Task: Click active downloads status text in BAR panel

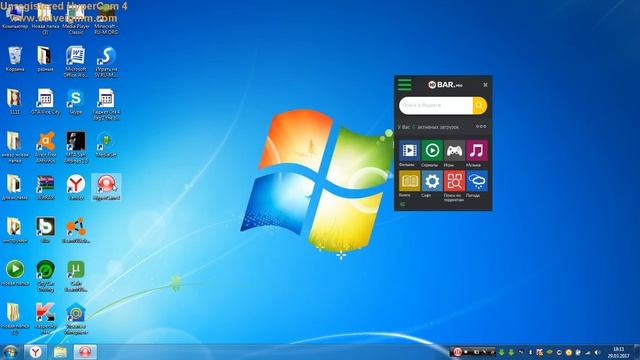Action: click(428, 127)
